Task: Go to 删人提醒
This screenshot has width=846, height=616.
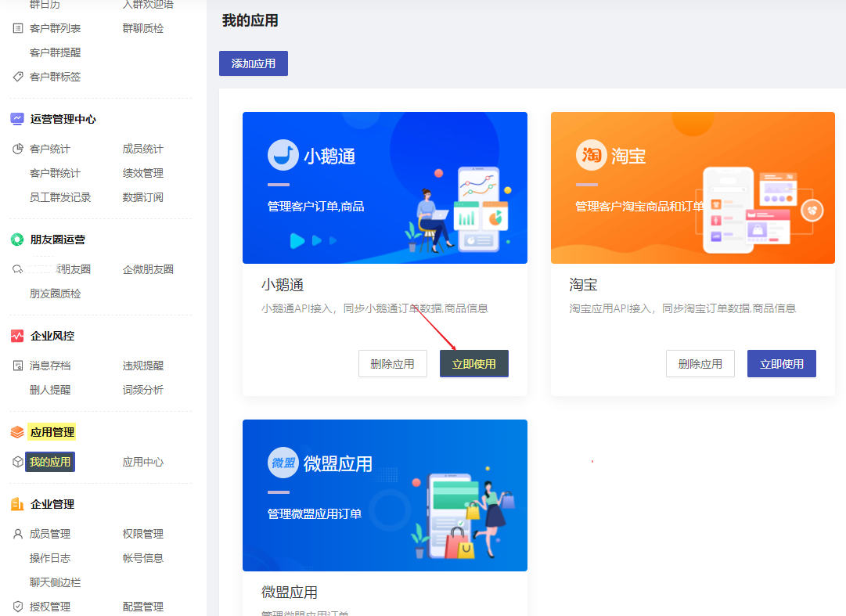Action: pos(49,390)
